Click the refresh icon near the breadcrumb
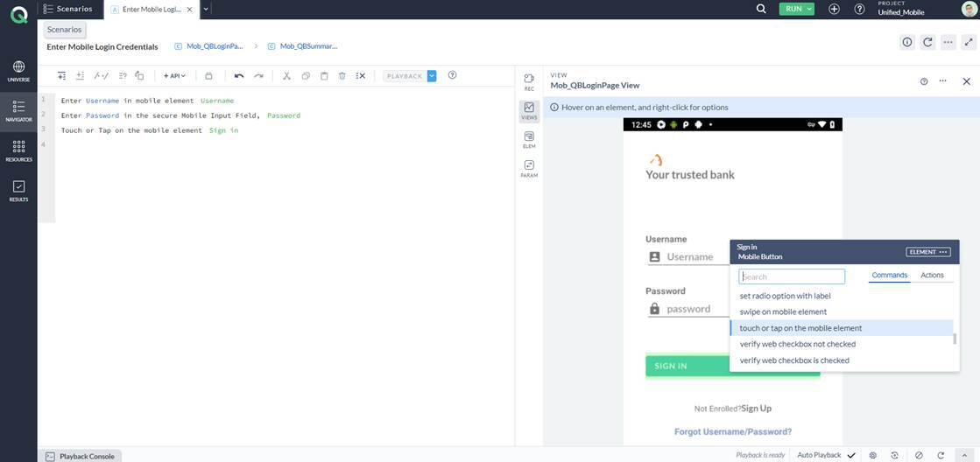980x462 pixels. [928, 43]
